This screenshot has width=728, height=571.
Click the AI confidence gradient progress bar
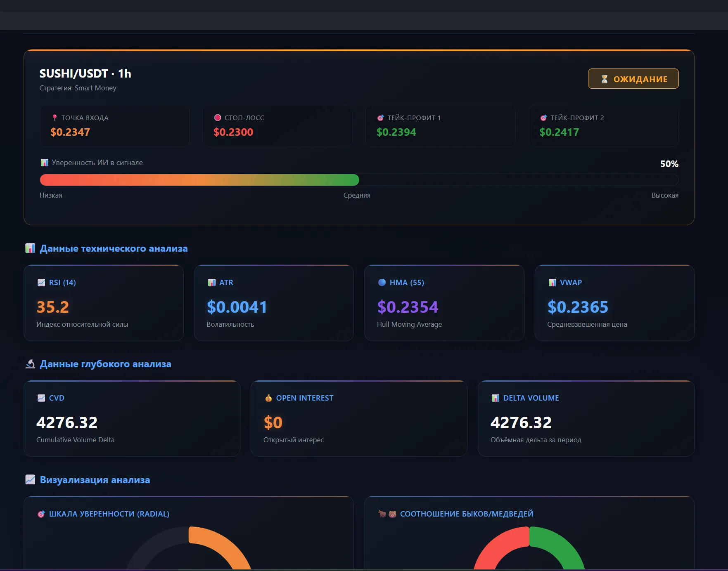(x=359, y=180)
